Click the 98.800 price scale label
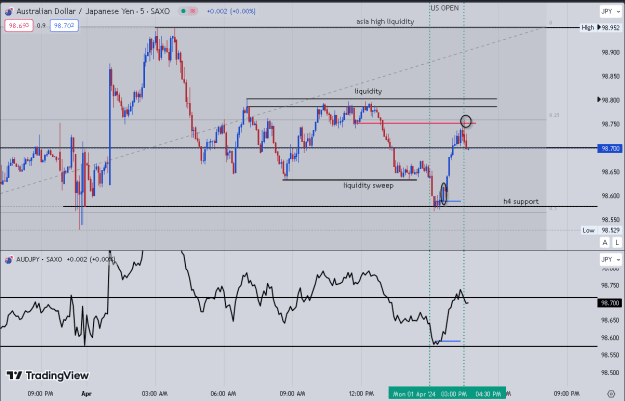625x401 pixels. pyautogui.click(x=610, y=100)
